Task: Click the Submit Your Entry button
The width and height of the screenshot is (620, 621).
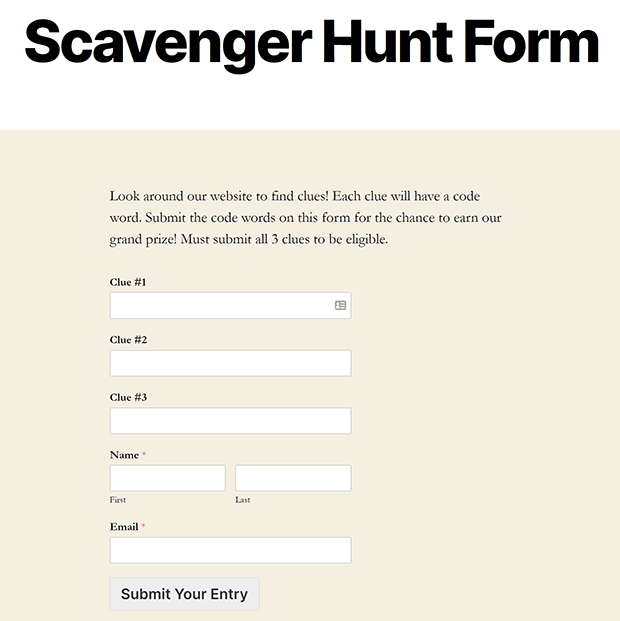Action: [x=184, y=594]
